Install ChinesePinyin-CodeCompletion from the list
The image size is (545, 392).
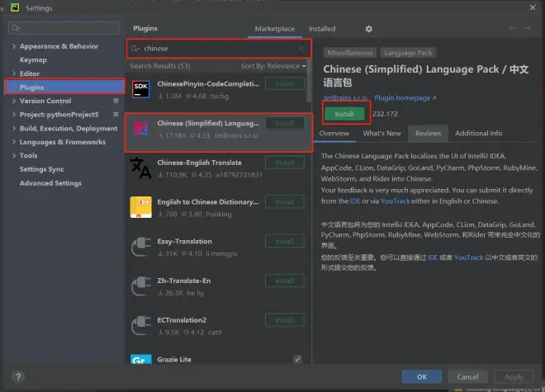tap(285, 83)
